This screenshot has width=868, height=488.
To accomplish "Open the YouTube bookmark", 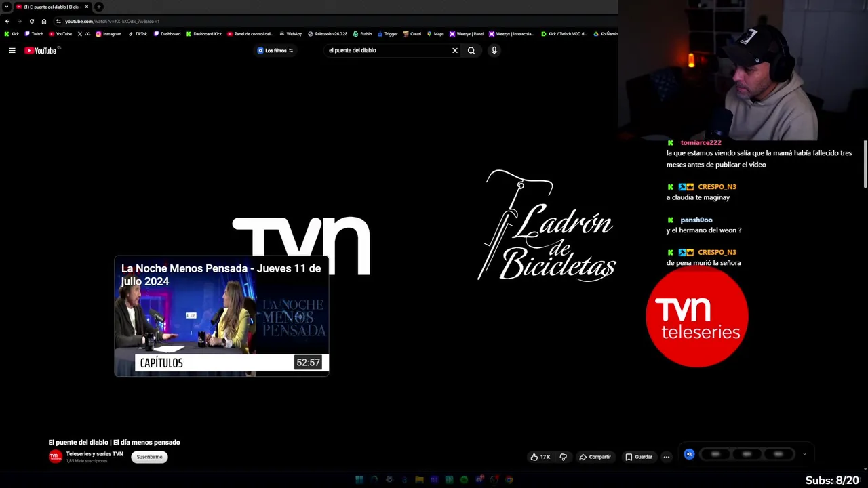I will (x=60, y=33).
